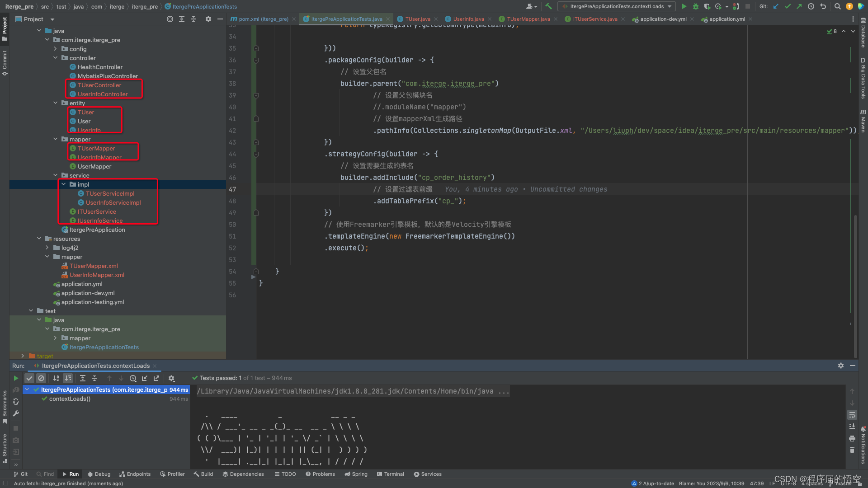Start debugging with the bug icon

click(x=696, y=6)
